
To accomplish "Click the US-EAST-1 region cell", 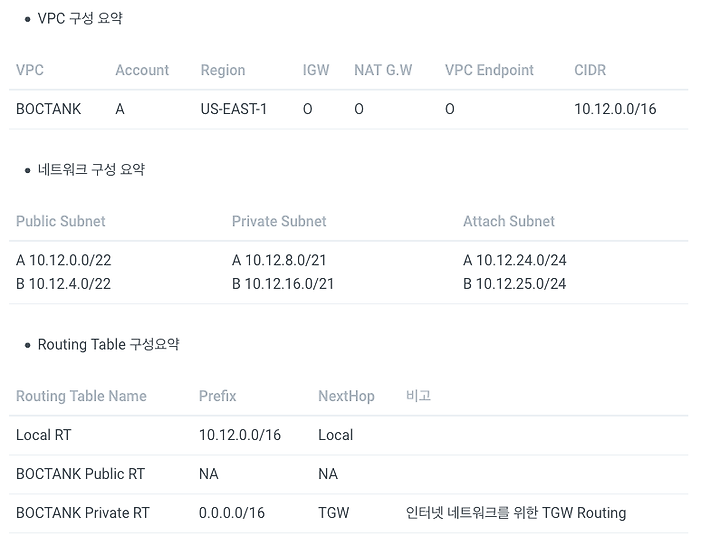I will pyautogui.click(x=234, y=109).
